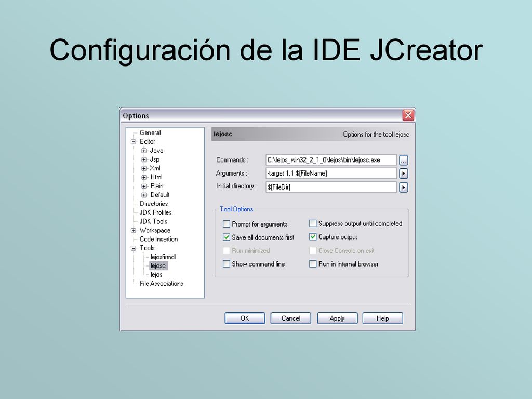Expand the Xml tree node
Screen dimensions: 532x399
[x=144, y=168]
